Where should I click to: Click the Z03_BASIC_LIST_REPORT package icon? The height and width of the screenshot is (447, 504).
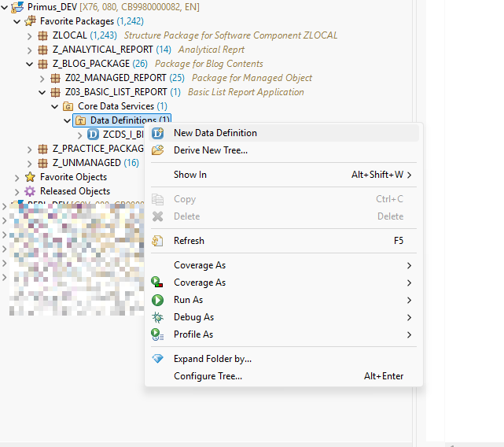[55, 92]
